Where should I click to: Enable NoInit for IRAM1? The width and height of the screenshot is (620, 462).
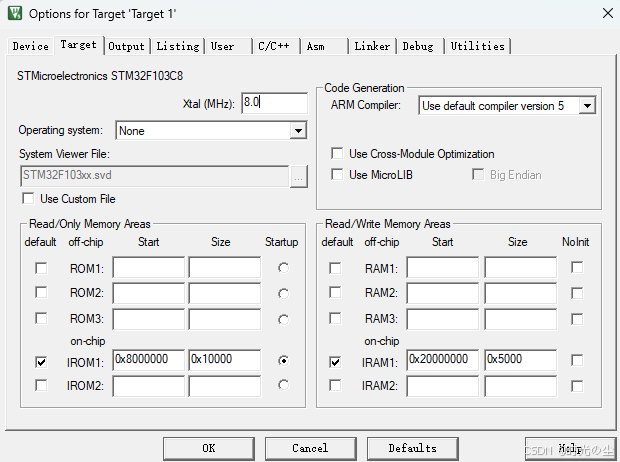click(577, 360)
